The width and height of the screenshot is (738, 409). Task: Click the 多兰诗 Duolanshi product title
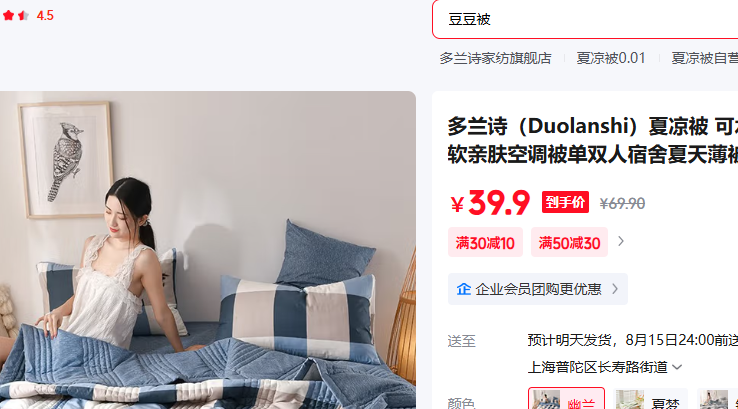pos(593,140)
